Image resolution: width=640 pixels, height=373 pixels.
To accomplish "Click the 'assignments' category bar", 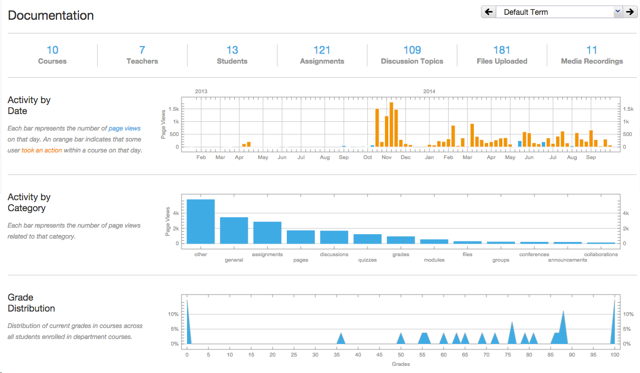I will click(267, 233).
